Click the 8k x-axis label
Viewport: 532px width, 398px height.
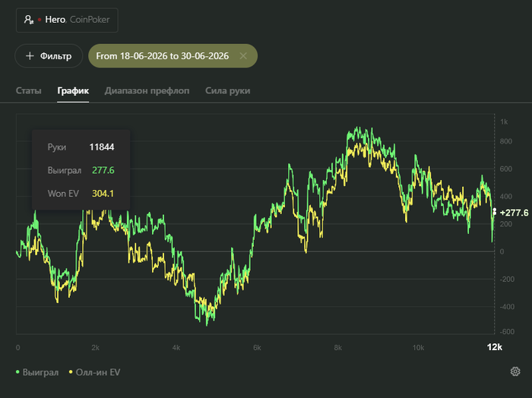[x=337, y=348]
